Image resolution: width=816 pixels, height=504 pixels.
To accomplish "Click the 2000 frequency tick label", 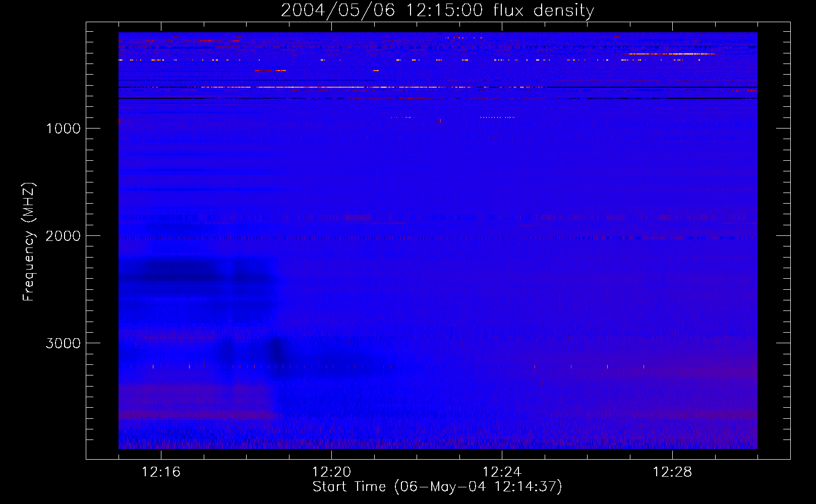I will 63,236.
